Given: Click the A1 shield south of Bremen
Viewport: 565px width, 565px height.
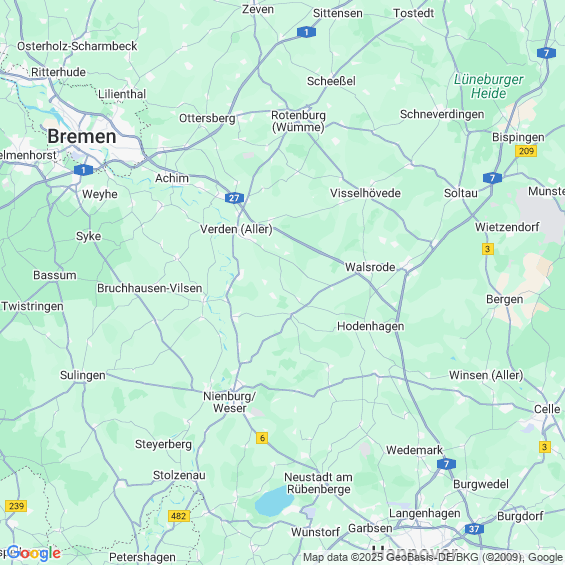Looking at the screenshot, I should coord(83,170).
